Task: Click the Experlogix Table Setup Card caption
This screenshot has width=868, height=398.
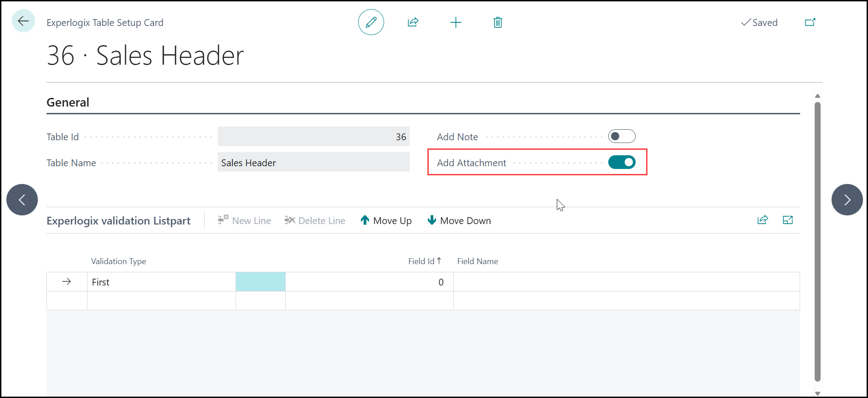Action: click(105, 23)
